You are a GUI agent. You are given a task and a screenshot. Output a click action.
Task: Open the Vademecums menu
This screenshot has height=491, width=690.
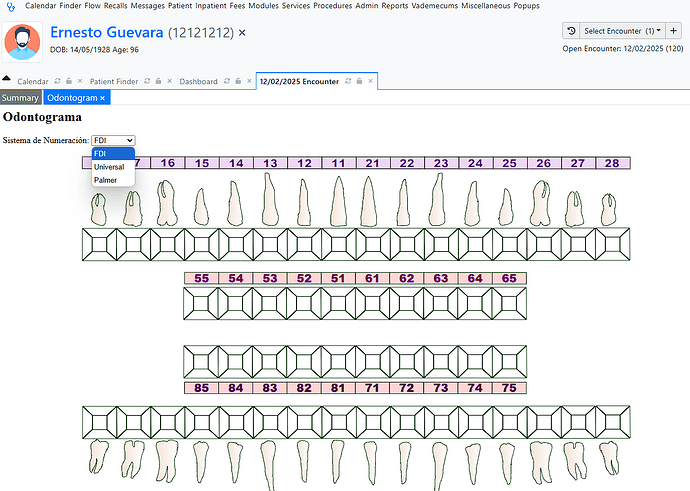[435, 6]
